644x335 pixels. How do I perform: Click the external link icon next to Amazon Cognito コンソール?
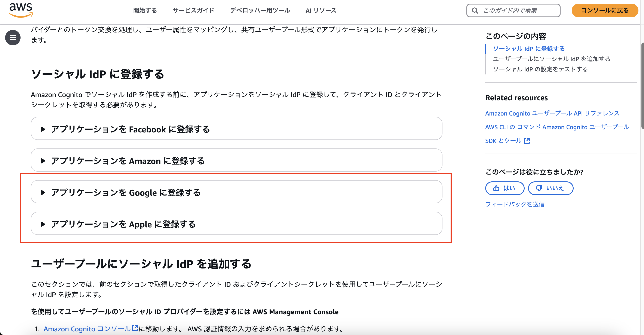[x=135, y=329]
